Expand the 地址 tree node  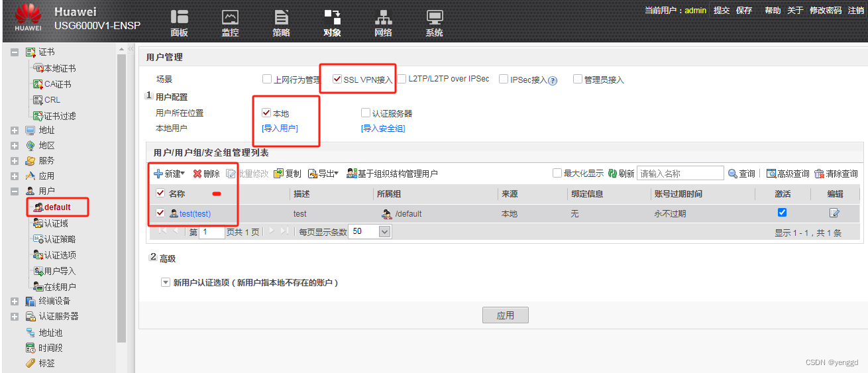coord(15,131)
